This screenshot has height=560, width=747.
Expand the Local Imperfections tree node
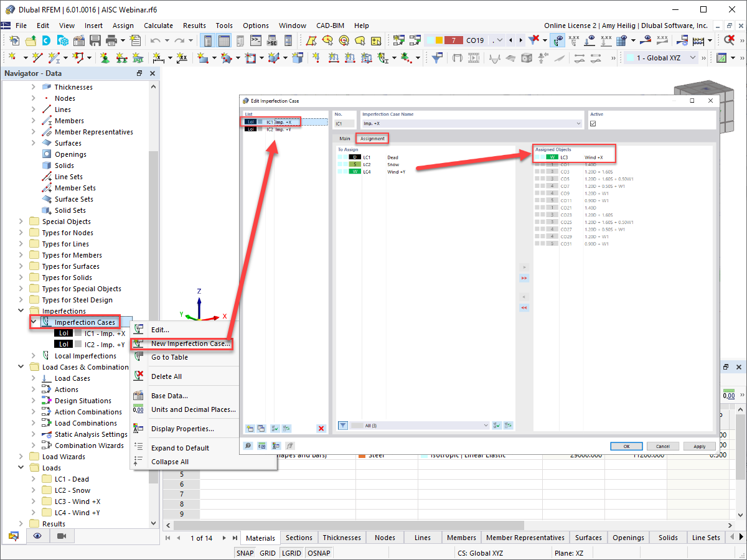tap(34, 356)
